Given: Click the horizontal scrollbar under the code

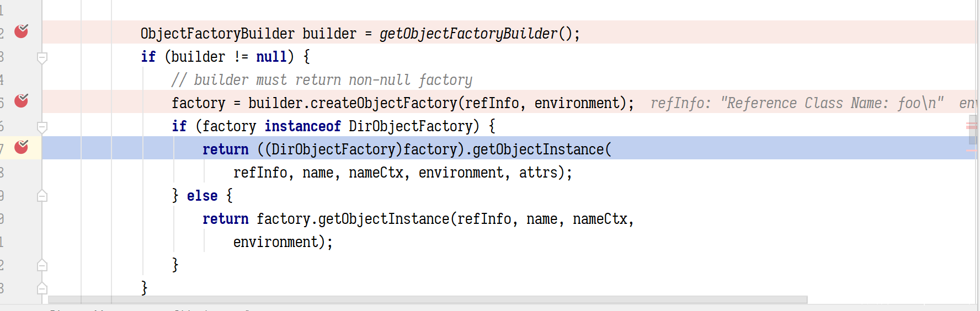Looking at the screenshot, I should (x=427, y=299).
